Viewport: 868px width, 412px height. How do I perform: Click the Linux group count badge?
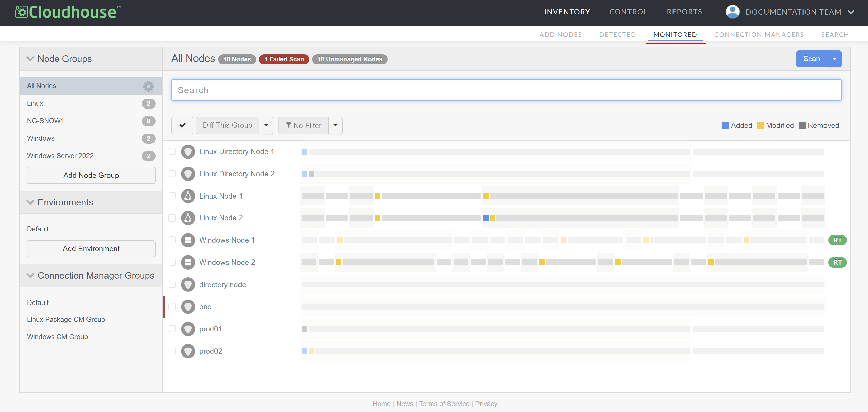click(149, 104)
